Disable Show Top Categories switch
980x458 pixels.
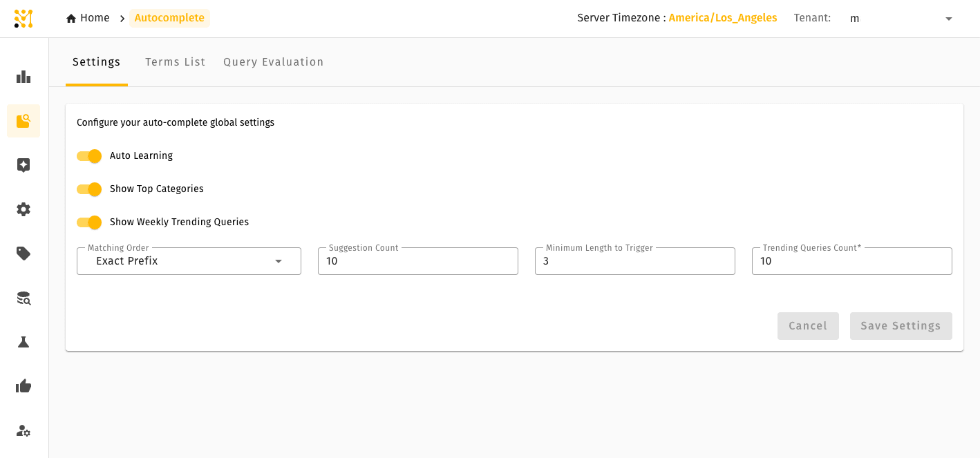pos(89,189)
